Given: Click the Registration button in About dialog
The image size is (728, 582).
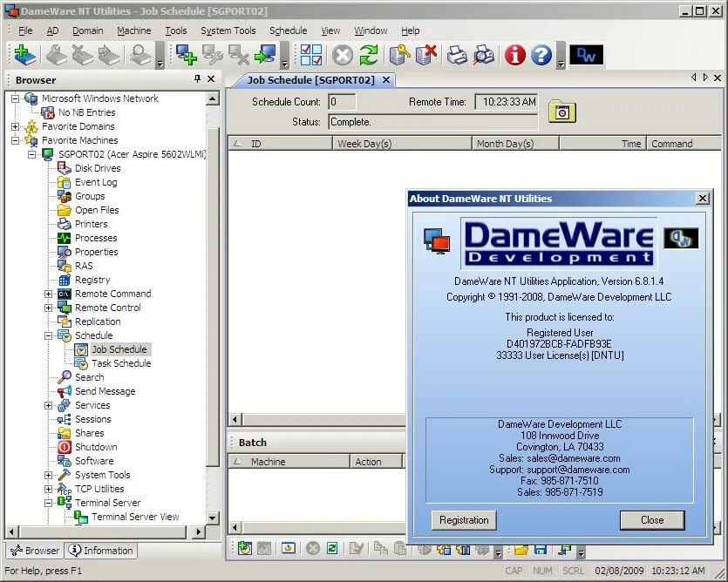Looking at the screenshot, I should coord(464,520).
